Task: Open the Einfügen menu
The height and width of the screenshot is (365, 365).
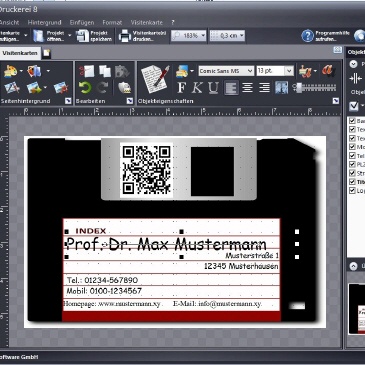Action: (82, 22)
